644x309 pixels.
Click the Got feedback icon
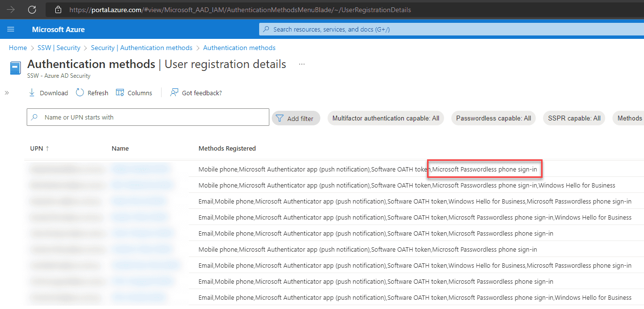click(x=174, y=93)
